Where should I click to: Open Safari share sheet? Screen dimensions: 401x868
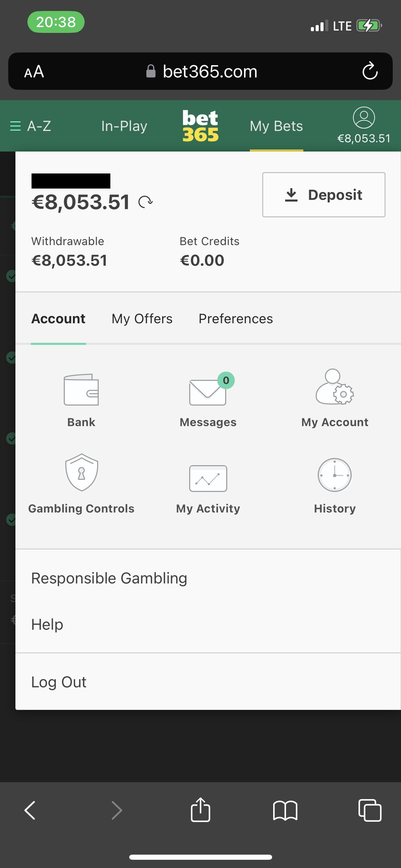coord(200,810)
